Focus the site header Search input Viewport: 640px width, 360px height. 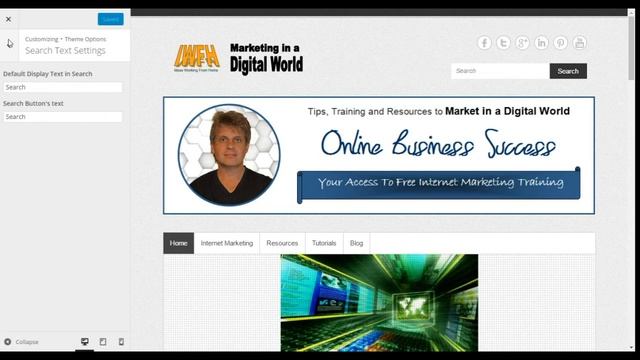[x=500, y=71]
